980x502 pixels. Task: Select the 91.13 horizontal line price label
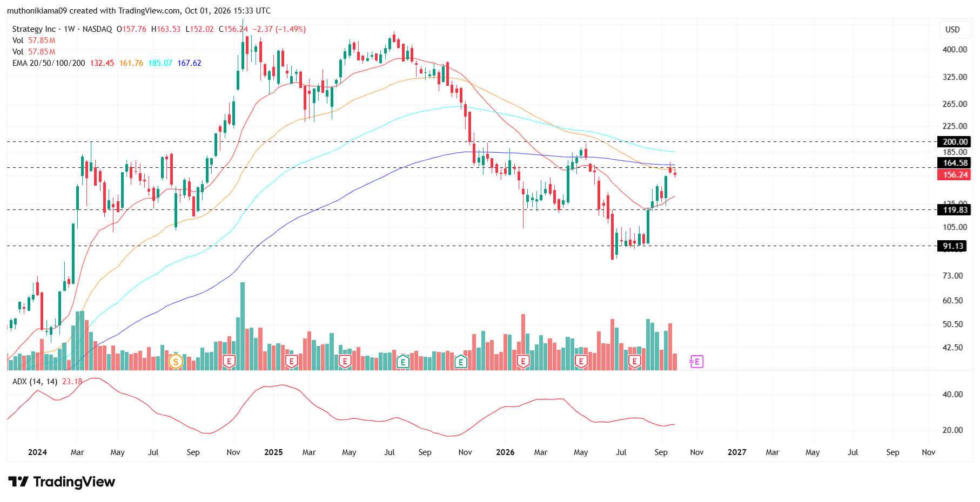click(x=952, y=246)
